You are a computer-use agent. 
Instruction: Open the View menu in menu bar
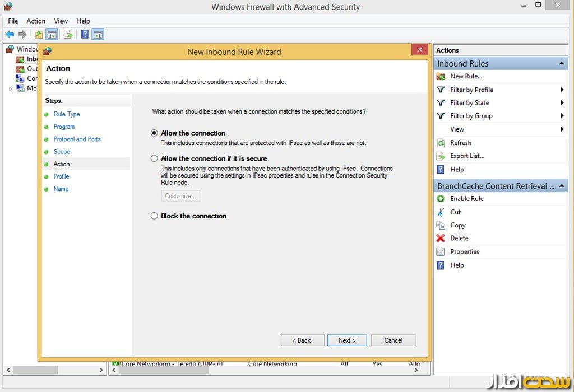point(61,21)
